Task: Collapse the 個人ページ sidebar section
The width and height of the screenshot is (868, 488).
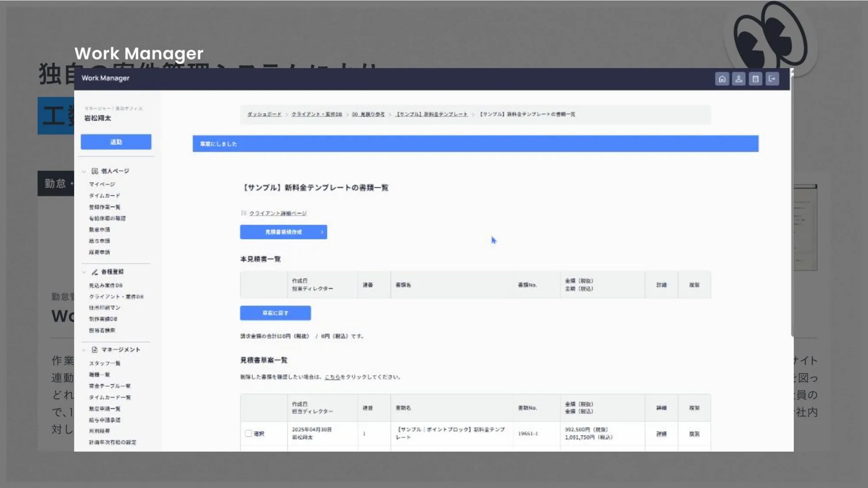Action: tap(84, 171)
